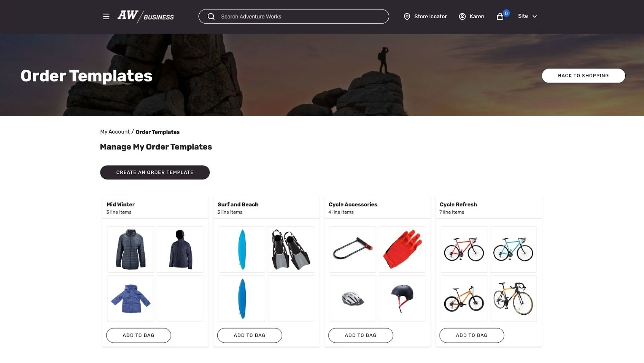Open the My Account breadcrumb link
Screen dimensions: 644x363
click(x=115, y=132)
